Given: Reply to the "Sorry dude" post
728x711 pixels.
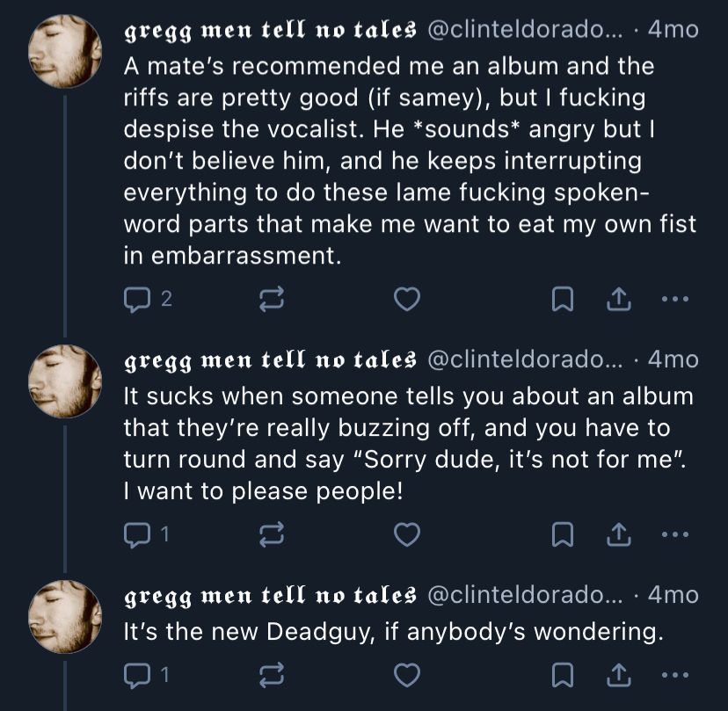Looking at the screenshot, I should tap(137, 533).
